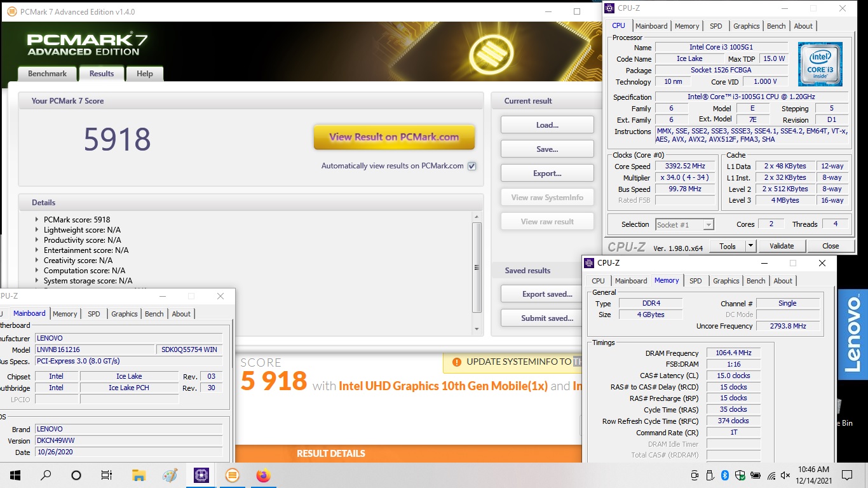868x488 pixels.
Task: Open SPD tab in top CPU-Z window
Action: point(715,26)
